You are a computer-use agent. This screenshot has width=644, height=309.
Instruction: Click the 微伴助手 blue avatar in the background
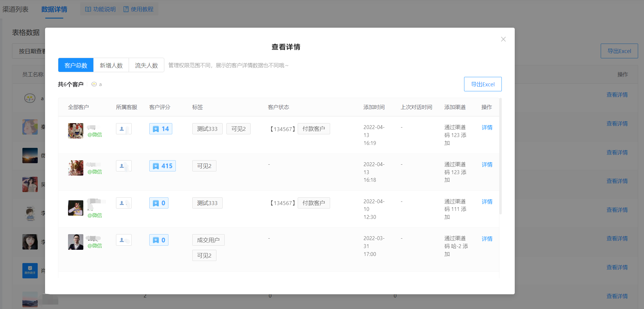point(30,271)
